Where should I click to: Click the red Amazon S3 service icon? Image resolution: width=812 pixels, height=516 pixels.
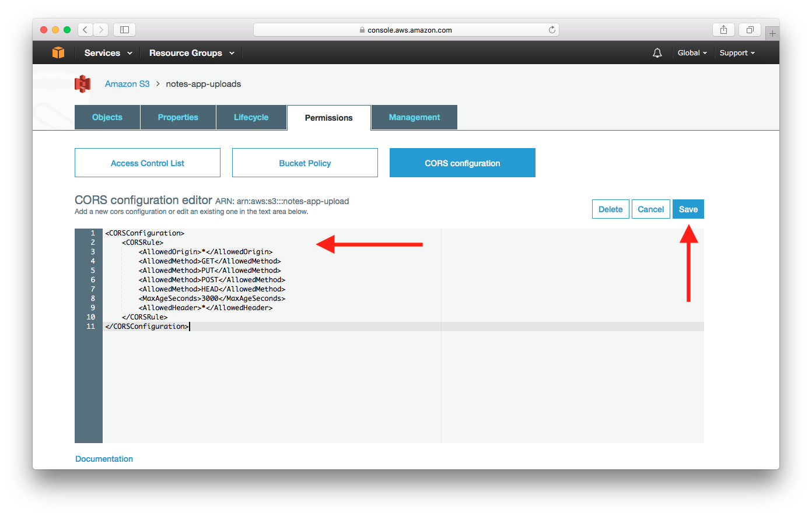pyautogui.click(x=83, y=84)
